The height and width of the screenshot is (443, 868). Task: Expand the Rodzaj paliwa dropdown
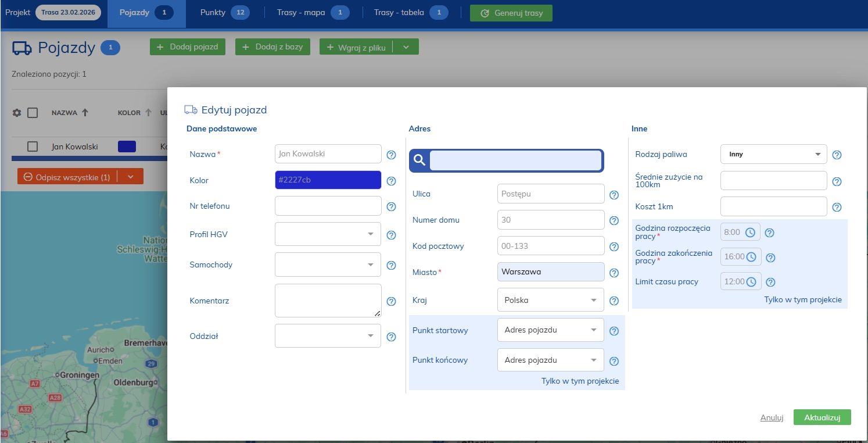(773, 155)
